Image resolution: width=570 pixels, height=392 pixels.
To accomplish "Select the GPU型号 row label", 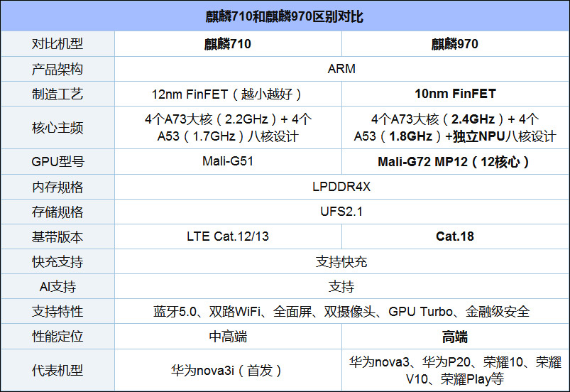I will pyautogui.click(x=57, y=161).
